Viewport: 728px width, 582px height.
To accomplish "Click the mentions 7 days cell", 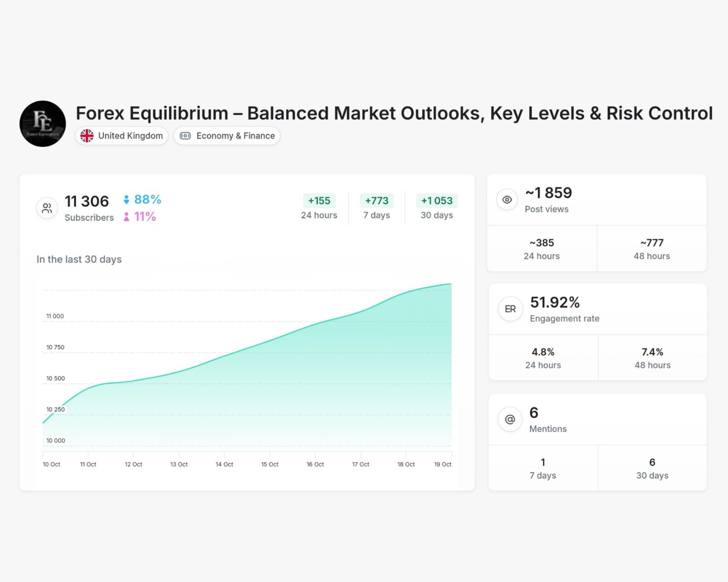I will [x=543, y=468].
